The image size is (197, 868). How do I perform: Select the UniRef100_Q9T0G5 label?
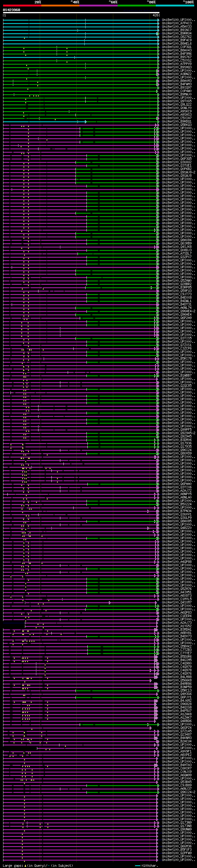(x=177, y=101)
